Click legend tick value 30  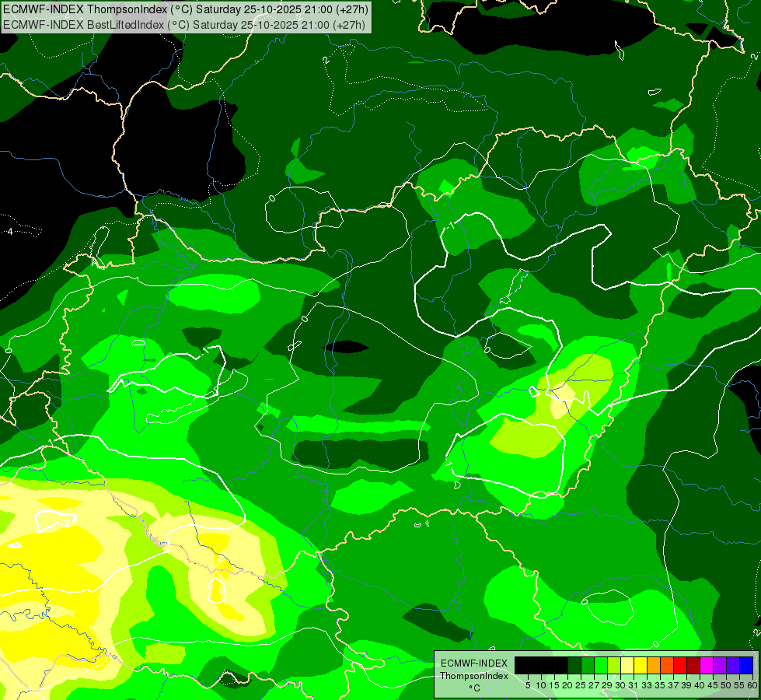(621, 685)
